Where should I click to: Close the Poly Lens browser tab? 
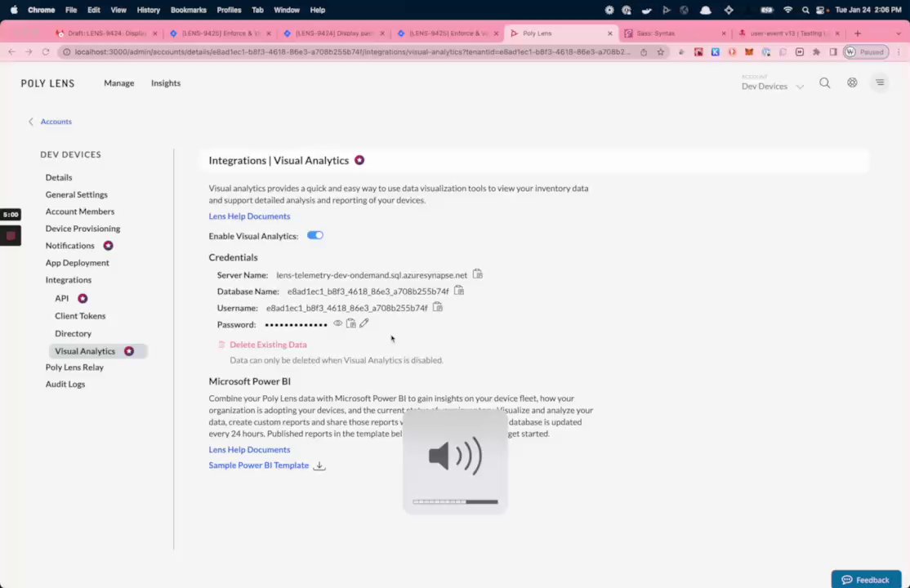click(x=609, y=33)
